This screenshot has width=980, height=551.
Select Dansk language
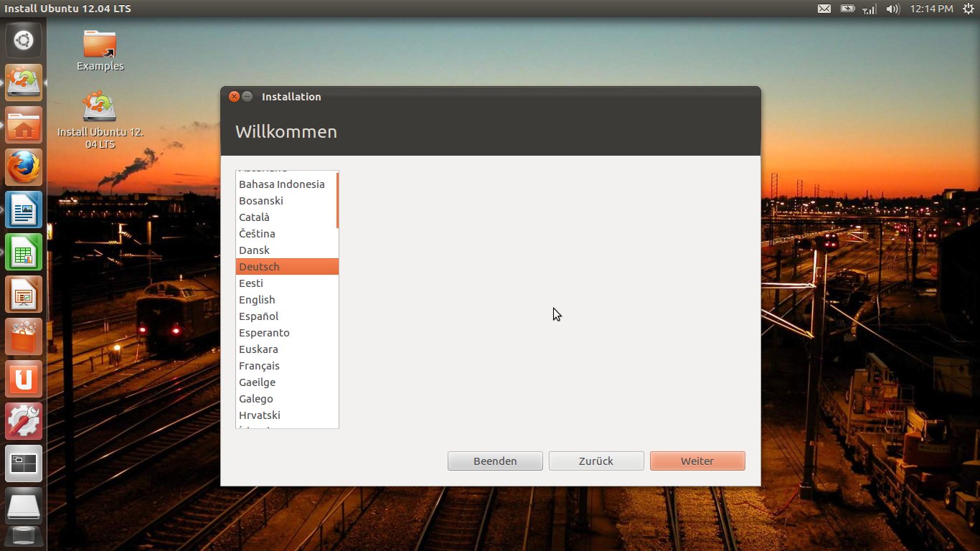point(286,250)
